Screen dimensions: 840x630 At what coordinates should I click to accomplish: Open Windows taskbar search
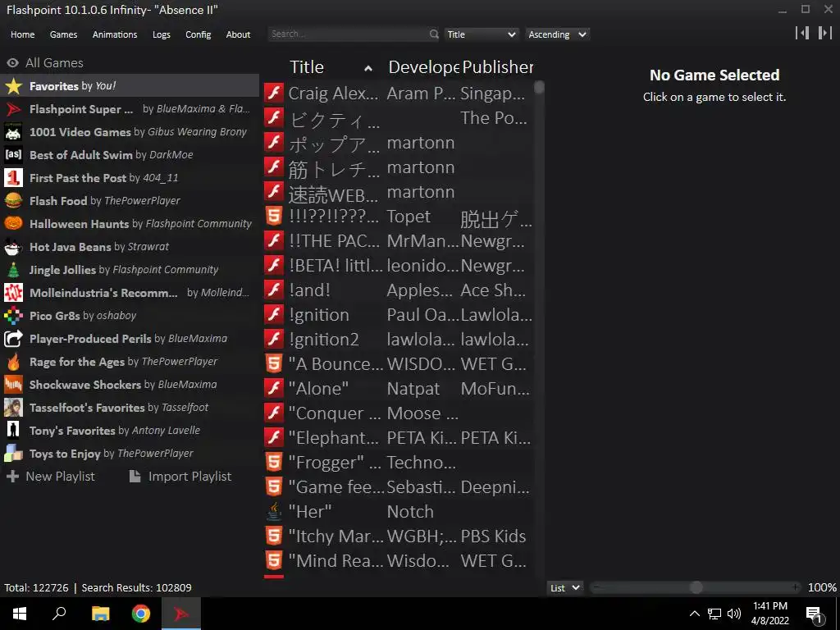pyautogui.click(x=59, y=614)
